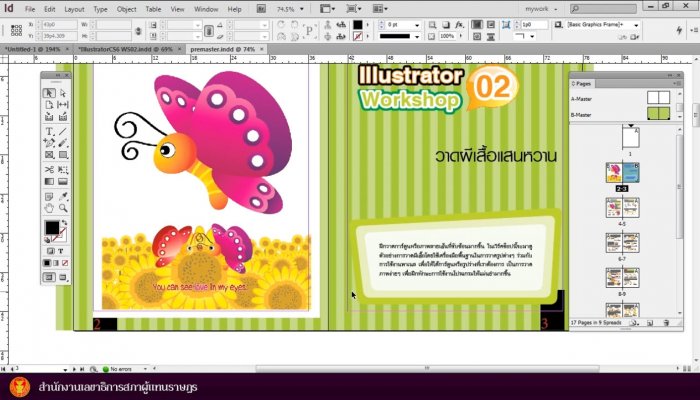Open the View Options dropdown

pyautogui.click(x=327, y=8)
